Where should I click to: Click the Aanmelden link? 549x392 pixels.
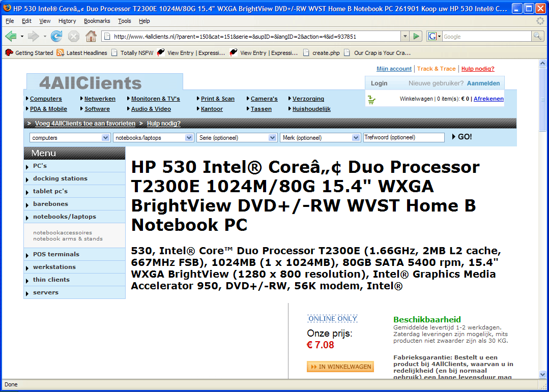tap(483, 83)
